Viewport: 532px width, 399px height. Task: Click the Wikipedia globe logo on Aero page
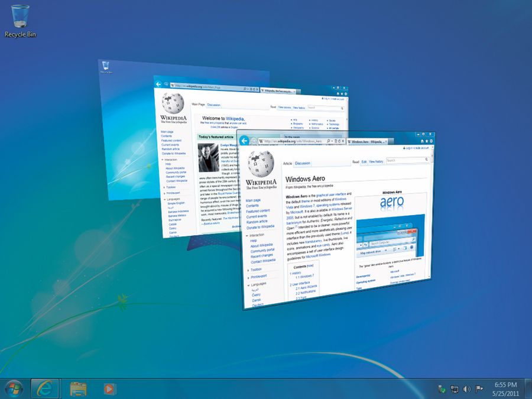click(260, 163)
